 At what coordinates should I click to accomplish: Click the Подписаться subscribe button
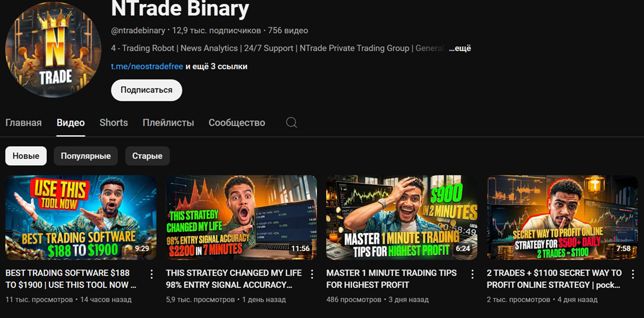point(146,90)
